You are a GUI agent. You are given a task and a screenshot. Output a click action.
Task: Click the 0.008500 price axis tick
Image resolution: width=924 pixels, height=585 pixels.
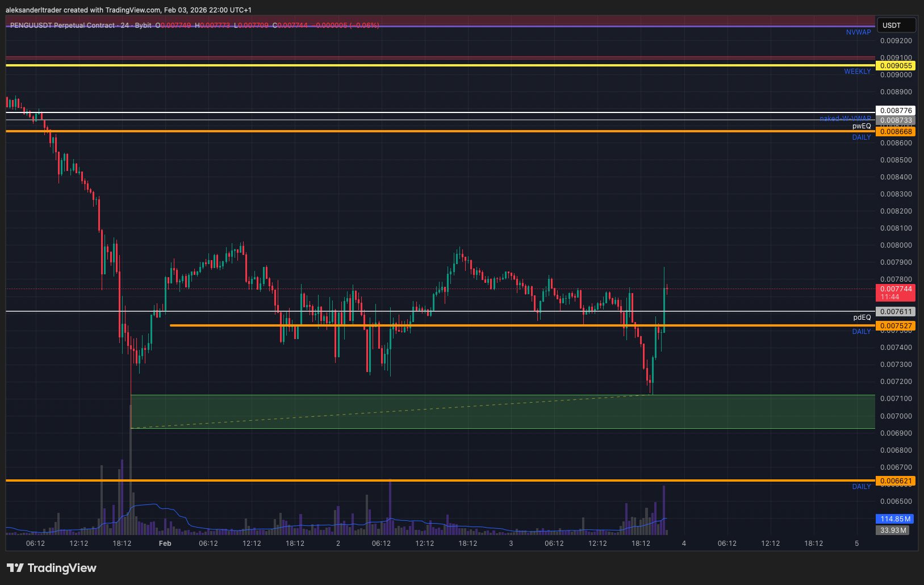click(896, 160)
